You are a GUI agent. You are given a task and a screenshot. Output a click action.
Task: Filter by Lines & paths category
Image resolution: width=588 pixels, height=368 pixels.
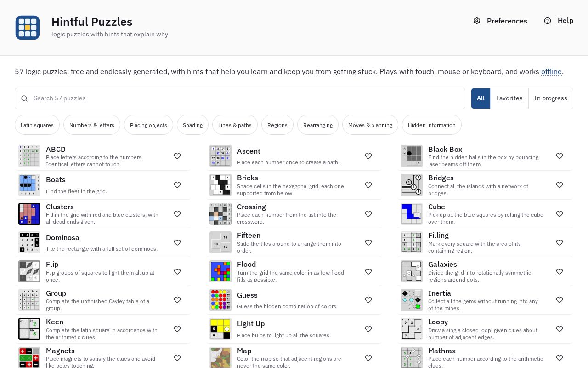coord(235,125)
